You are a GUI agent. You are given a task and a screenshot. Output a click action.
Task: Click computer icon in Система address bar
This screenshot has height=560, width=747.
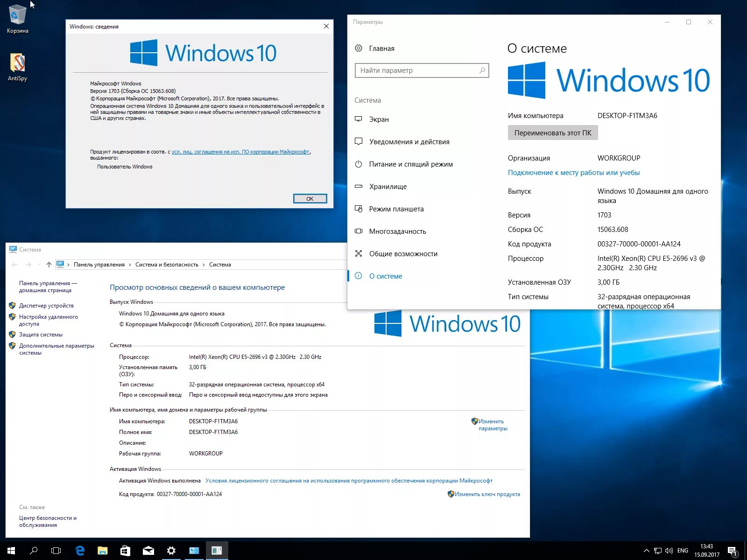(60, 264)
